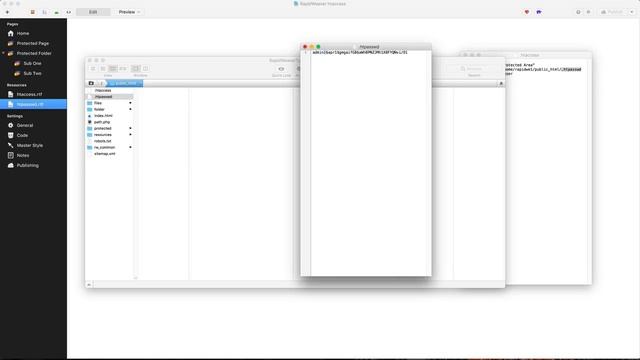Click the Quick Look eye icon

(x=281, y=69)
